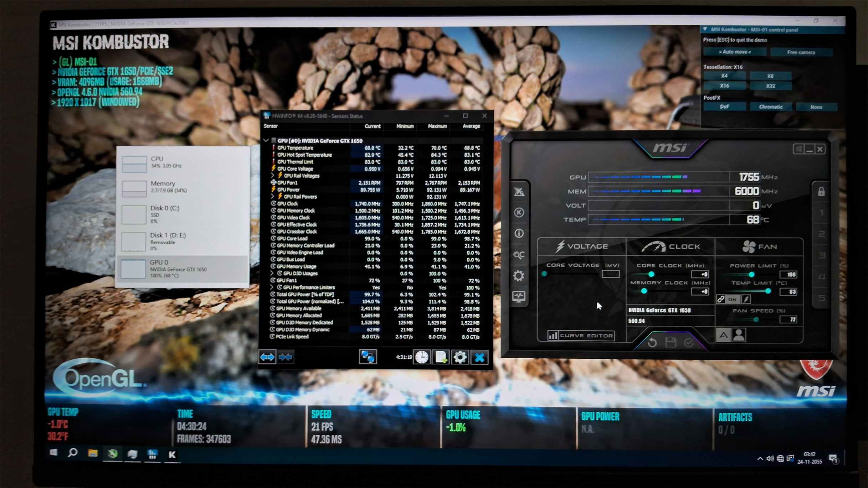This screenshot has height=488, width=868.
Task: Save Afterburner profile with the floppy icon
Action: point(671,342)
